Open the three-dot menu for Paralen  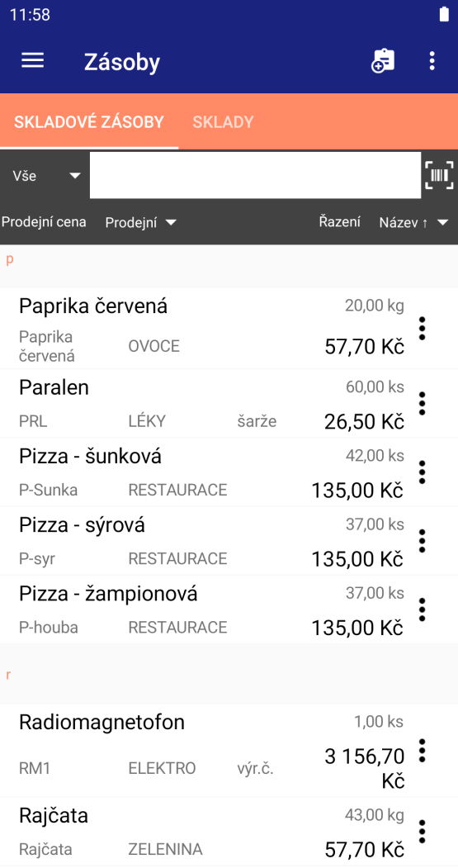[422, 404]
